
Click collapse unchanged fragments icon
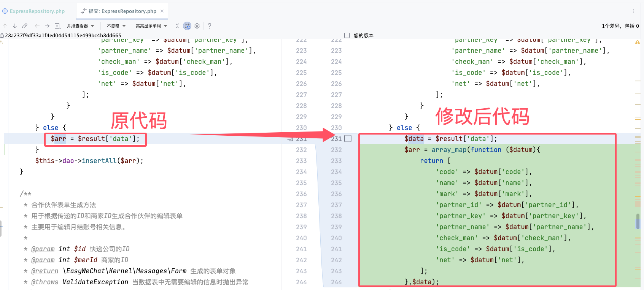177,26
